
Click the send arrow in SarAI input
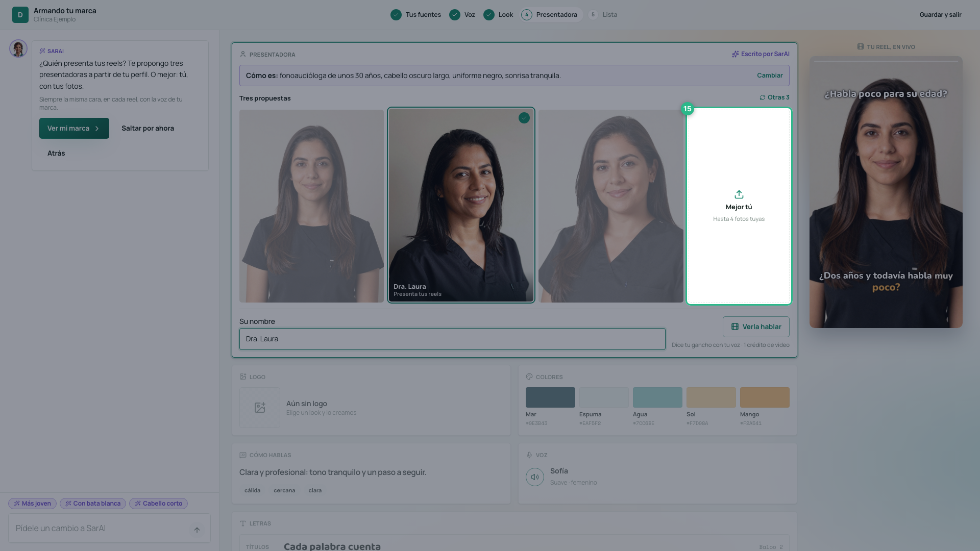tap(197, 530)
